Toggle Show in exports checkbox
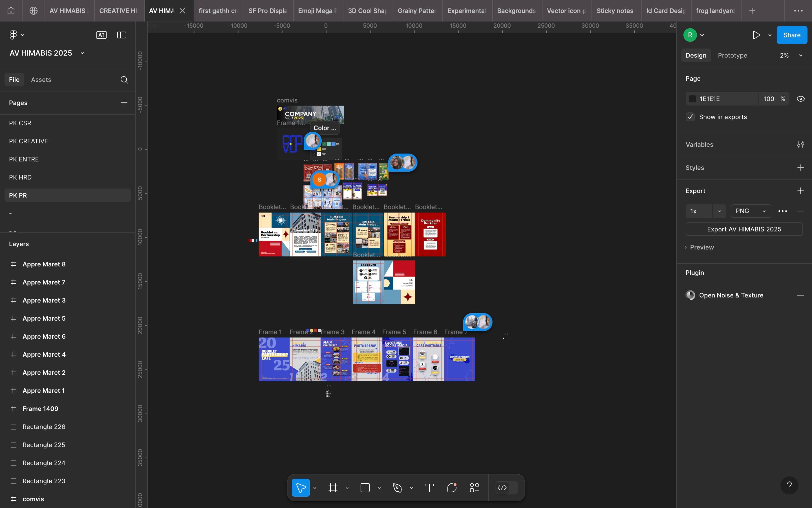The image size is (812, 508). 690,117
